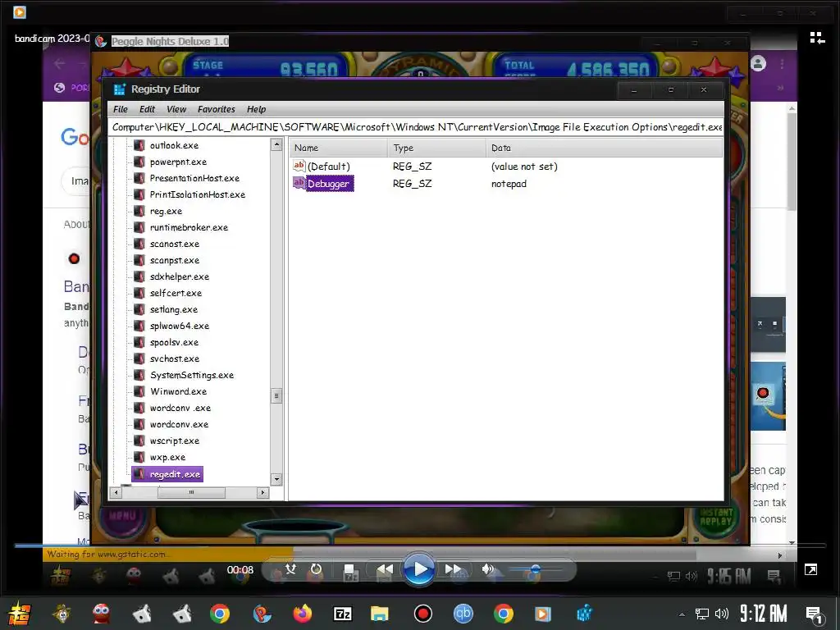Select the wscript.exe key
Image resolution: width=840 pixels, height=630 pixels.
click(174, 441)
